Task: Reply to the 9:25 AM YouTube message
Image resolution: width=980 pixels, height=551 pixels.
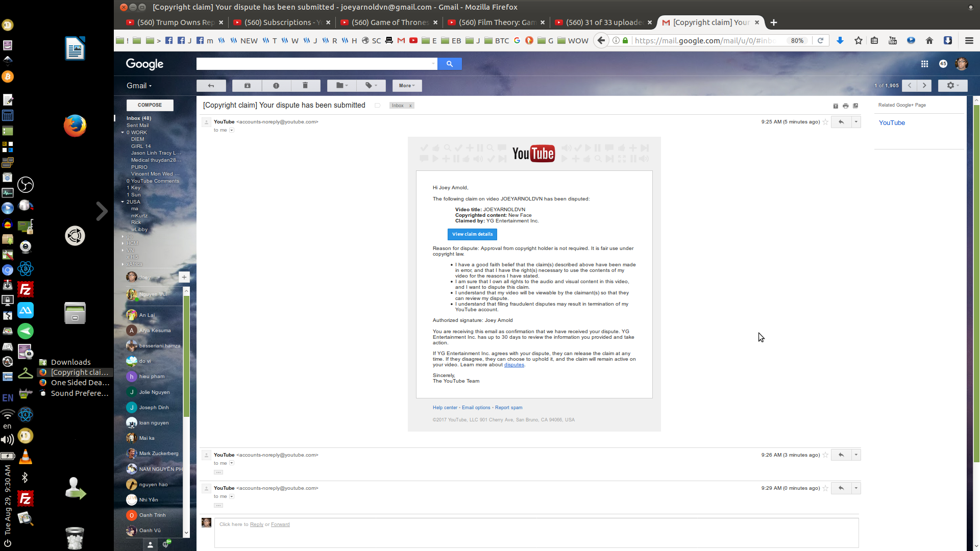Action: coord(841,122)
